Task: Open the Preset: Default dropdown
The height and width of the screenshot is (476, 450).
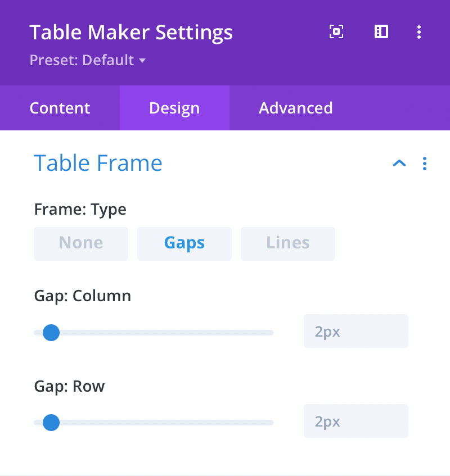Action: pos(87,60)
